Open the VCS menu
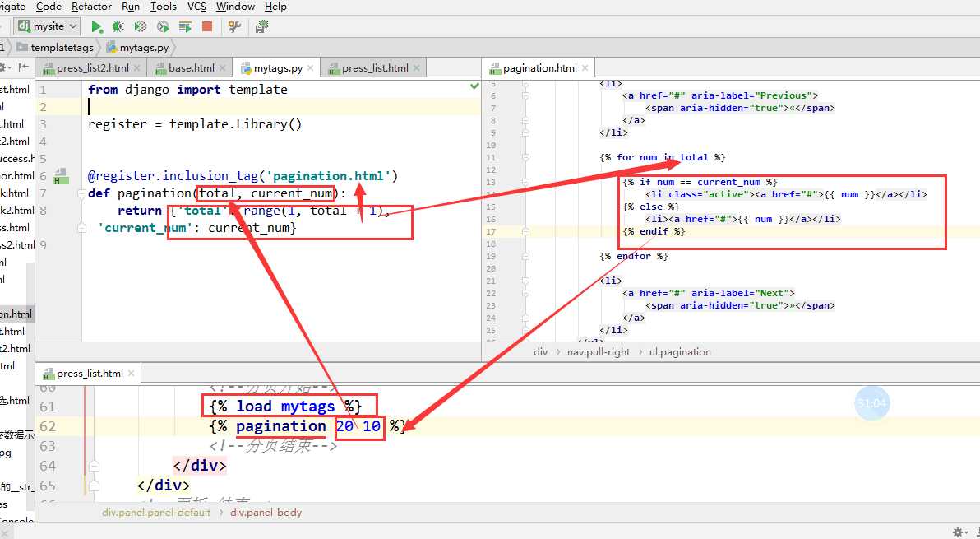 [196, 7]
